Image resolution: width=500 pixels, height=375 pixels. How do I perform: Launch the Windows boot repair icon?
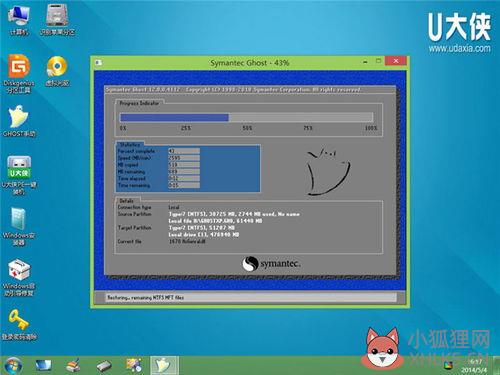(19, 277)
